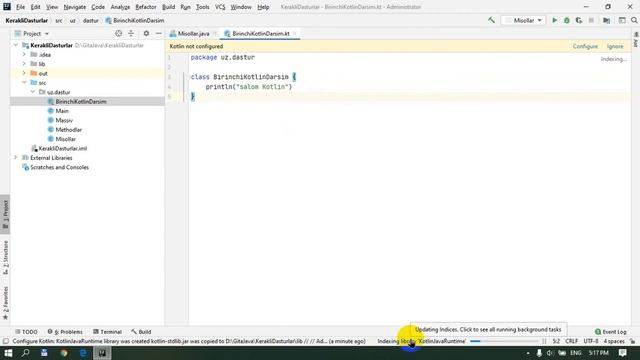Click the Search Everywhere magnifier icon
Image resolution: width=640 pixels, height=360 pixels.
point(634,20)
